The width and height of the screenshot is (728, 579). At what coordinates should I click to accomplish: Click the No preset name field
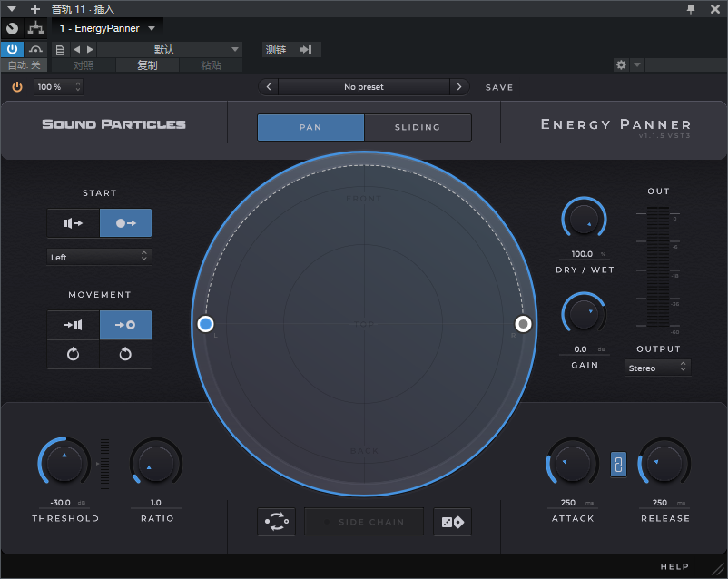click(364, 87)
